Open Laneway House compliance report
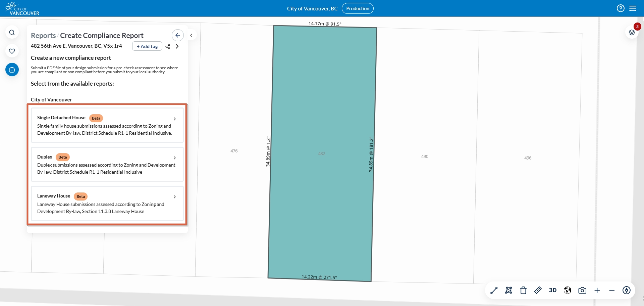 pos(107,203)
